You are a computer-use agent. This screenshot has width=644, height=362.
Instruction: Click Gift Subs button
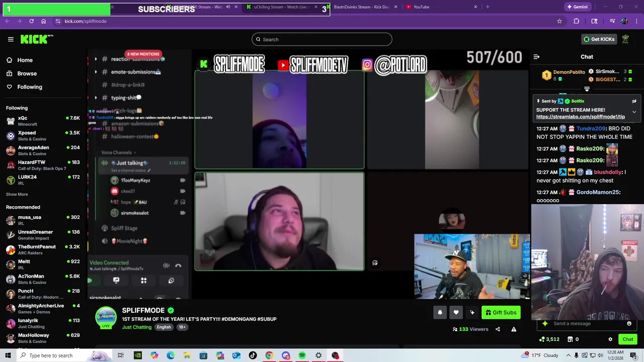click(x=501, y=313)
